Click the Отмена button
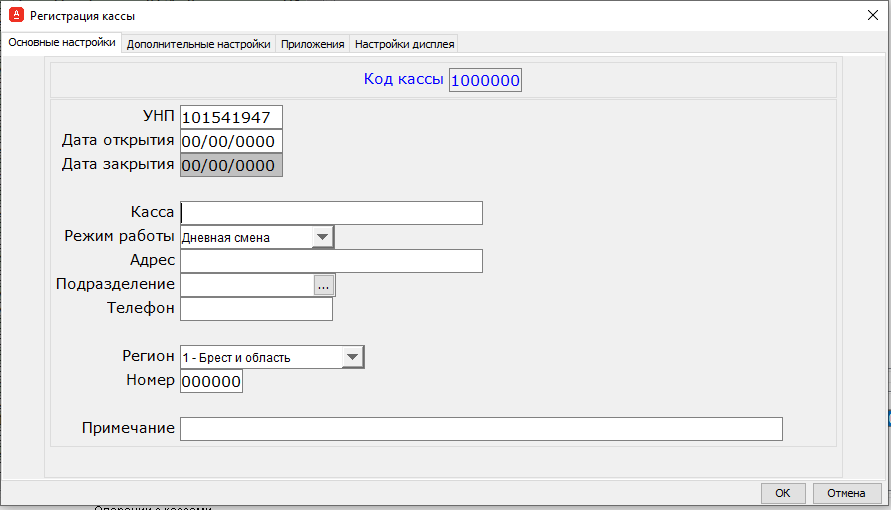This screenshot has width=891, height=510. coord(847,493)
